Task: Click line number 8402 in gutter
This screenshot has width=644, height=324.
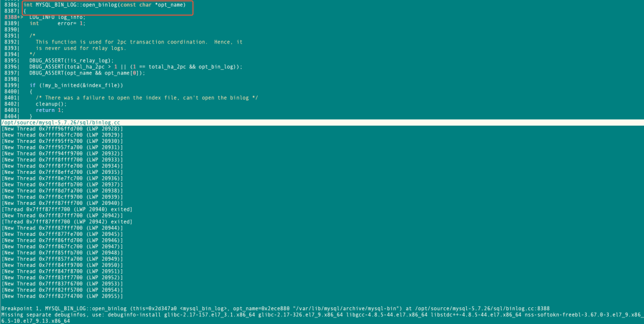Action: [11, 104]
